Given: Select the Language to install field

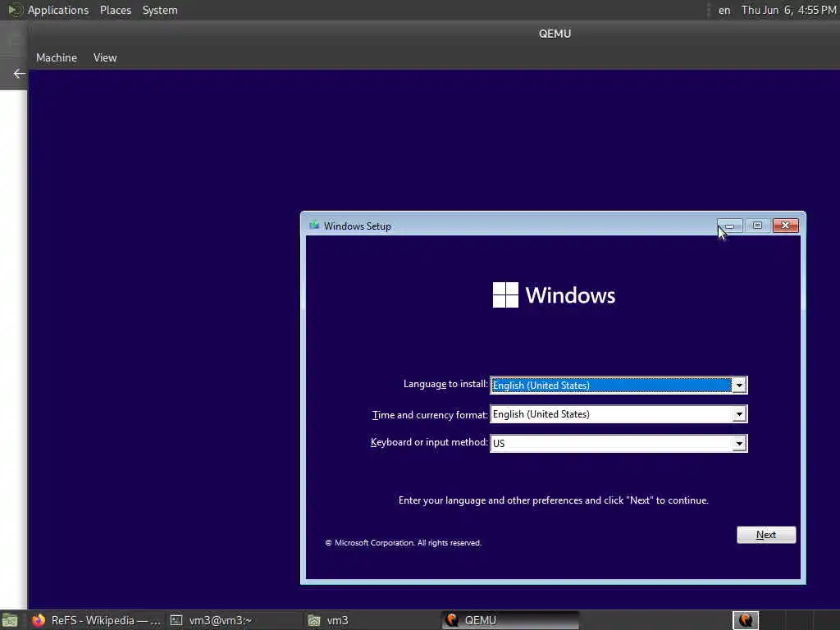Looking at the screenshot, I should [619, 386].
